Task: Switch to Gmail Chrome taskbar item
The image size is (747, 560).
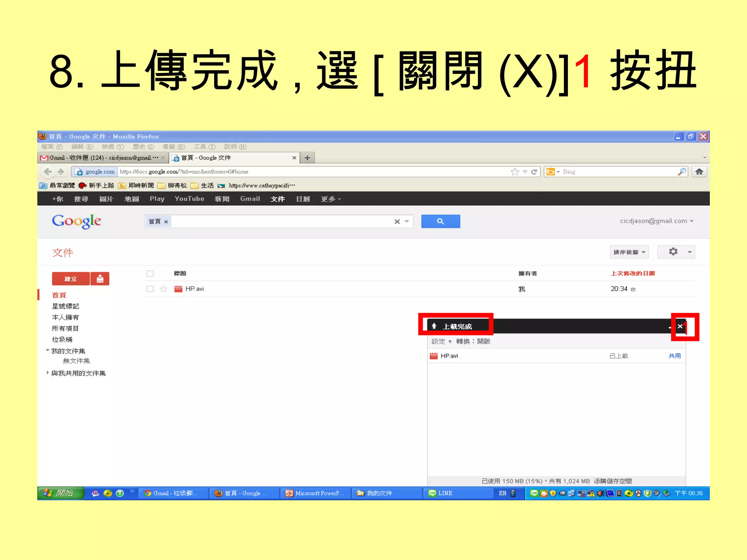Action: click(174, 493)
